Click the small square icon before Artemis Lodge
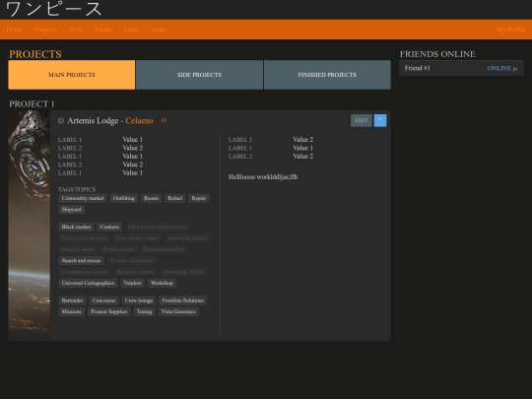This screenshot has width=532, height=399. click(61, 121)
